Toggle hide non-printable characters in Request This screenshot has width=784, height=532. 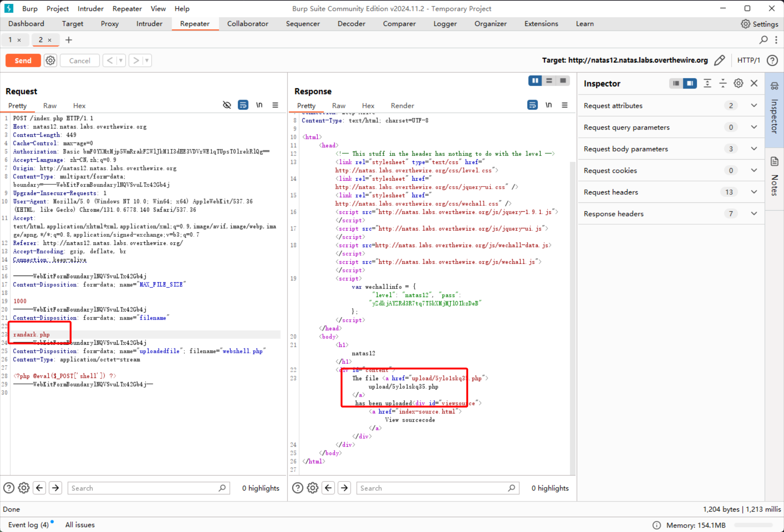227,105
